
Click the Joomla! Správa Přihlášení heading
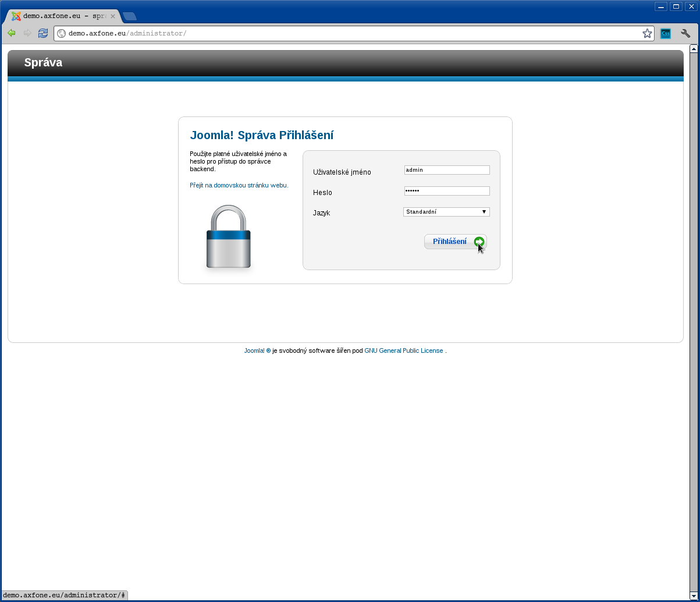click(262, 135)
